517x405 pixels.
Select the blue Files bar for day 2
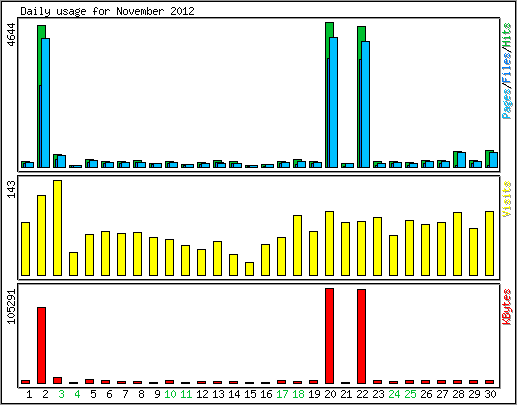[46, 103]
